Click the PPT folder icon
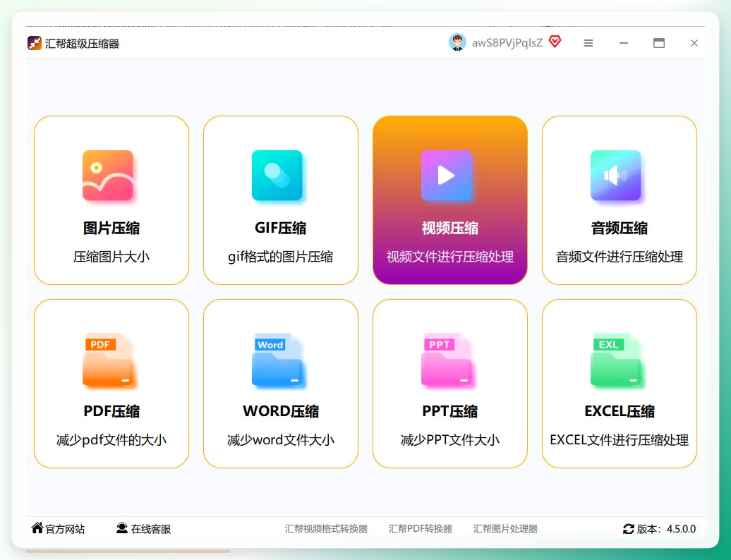Image resolution: width=731 pixels, height=560 pixels. (x=446, y=360)
